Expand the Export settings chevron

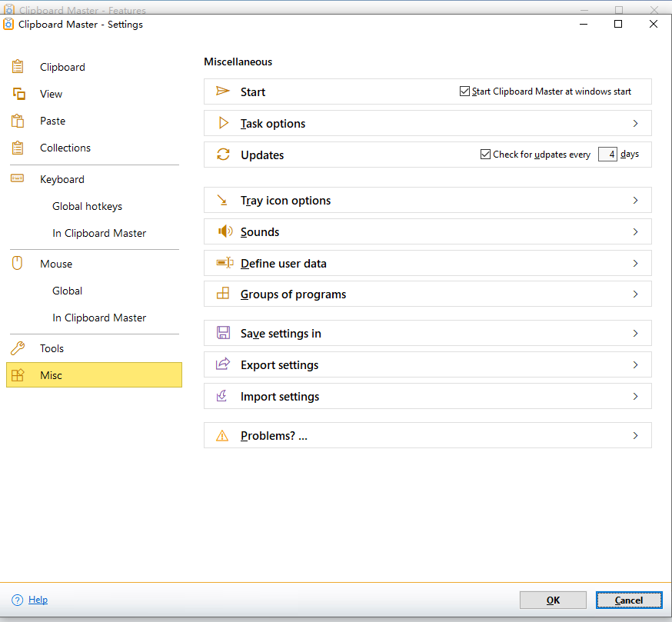pos(636,364)
